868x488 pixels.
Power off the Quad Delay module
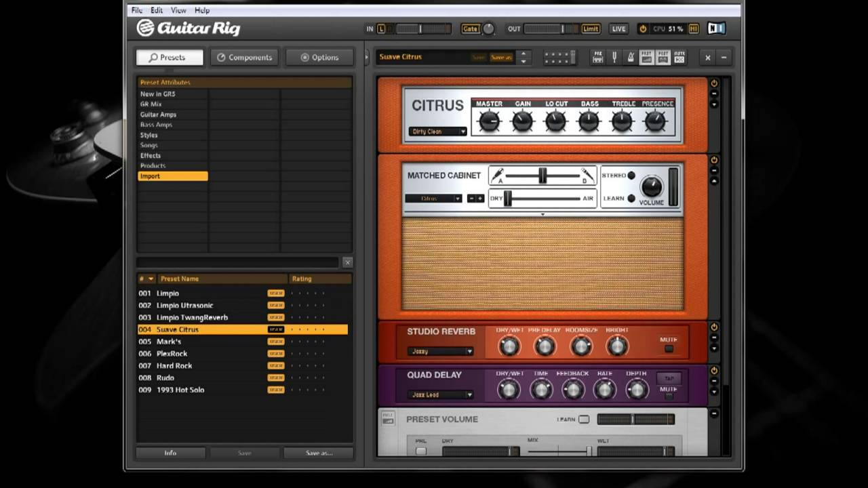tap(714, 371)
